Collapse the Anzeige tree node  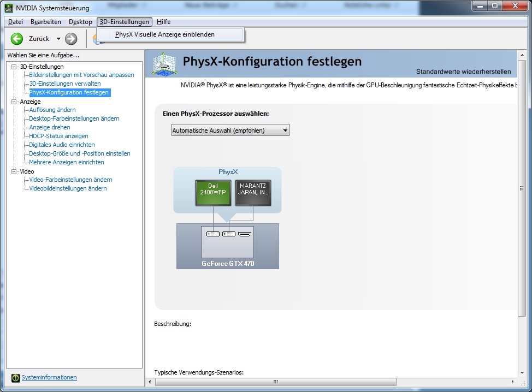(14, 102)
